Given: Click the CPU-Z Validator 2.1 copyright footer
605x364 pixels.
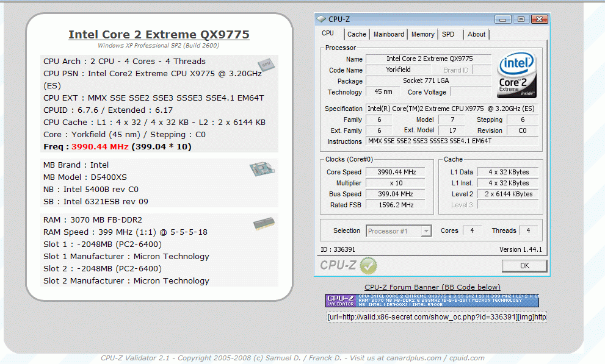Looking at the screenshot, I should (292, 358).
